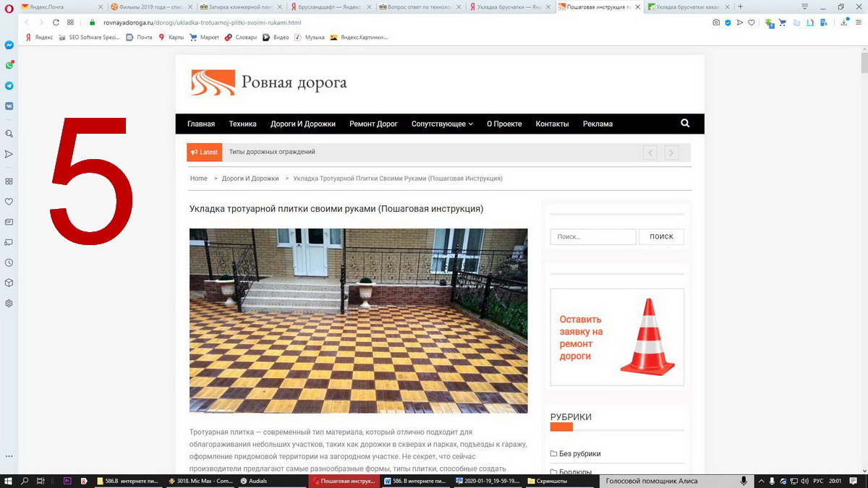Image resolution: width=868 pixels, height=488 pixels.
Task: Open the Protect security shield icon
Action: pos(728,22)
